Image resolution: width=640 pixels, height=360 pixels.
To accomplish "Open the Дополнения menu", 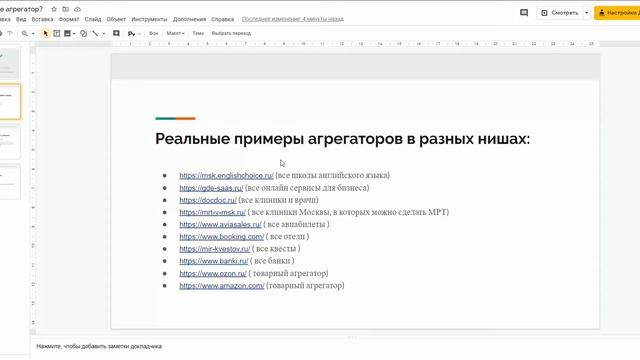I will (189, 19).
